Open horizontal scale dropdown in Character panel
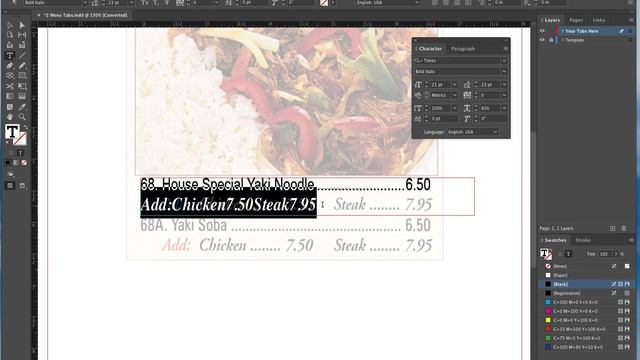640x360 pixels. 504,108
